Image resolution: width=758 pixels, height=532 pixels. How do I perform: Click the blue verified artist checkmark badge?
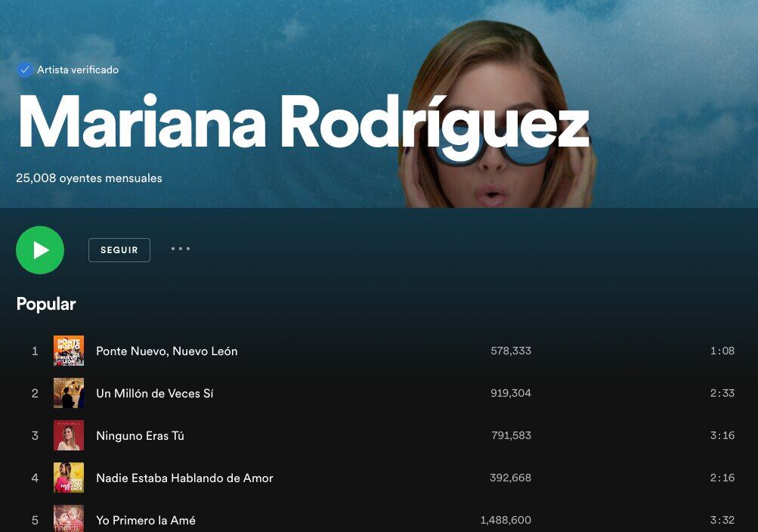[25, 70]
